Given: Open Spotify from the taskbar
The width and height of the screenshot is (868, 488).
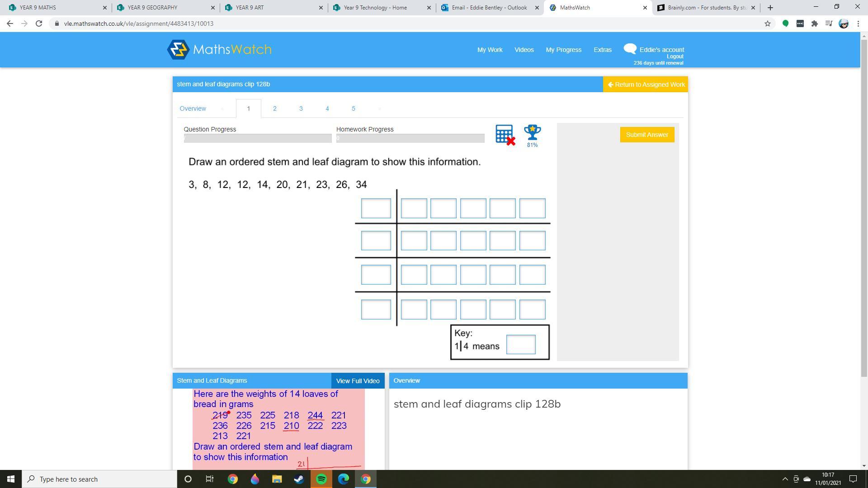Looking at the screenshot, I should coord(321,479).
